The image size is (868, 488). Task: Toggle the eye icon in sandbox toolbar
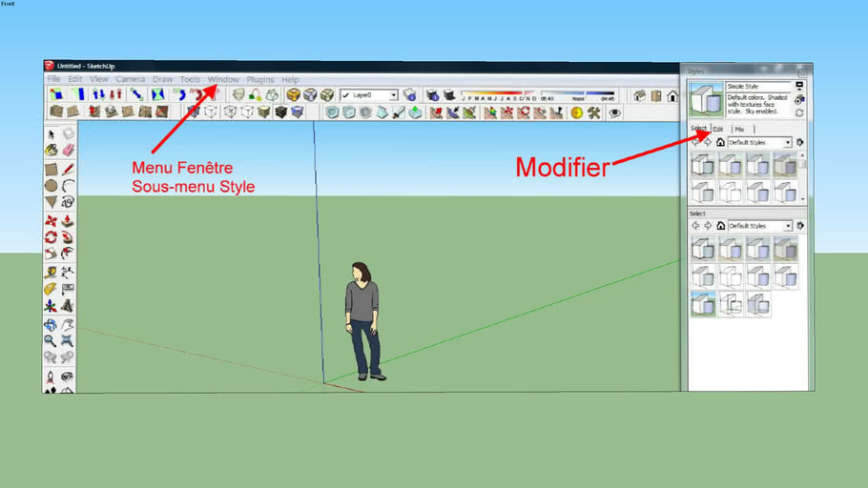pos(615,112)
